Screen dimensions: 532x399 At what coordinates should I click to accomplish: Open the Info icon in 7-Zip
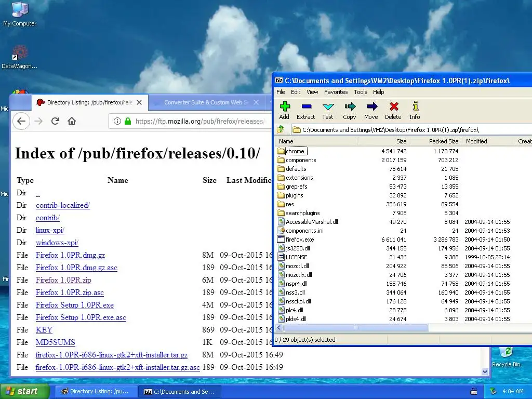[415, 111]
